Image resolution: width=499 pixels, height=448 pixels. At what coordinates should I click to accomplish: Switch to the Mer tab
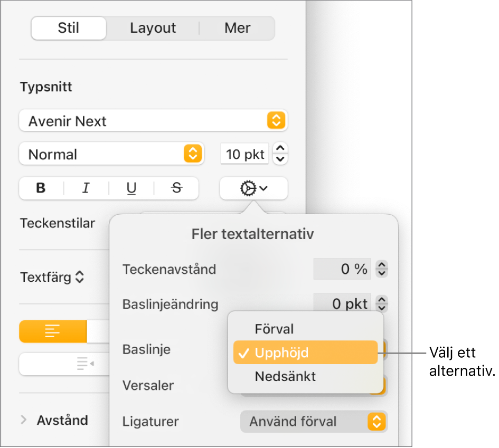point(238,28)
